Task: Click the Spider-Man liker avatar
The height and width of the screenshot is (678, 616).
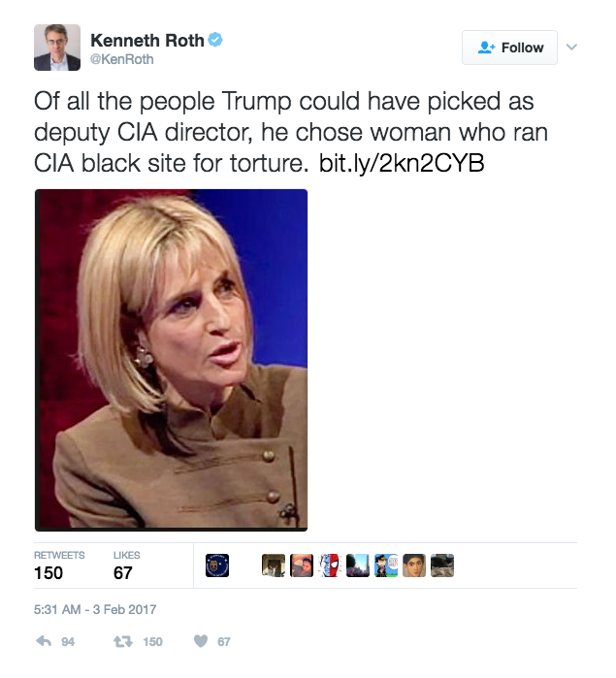Action: point(330,565)
